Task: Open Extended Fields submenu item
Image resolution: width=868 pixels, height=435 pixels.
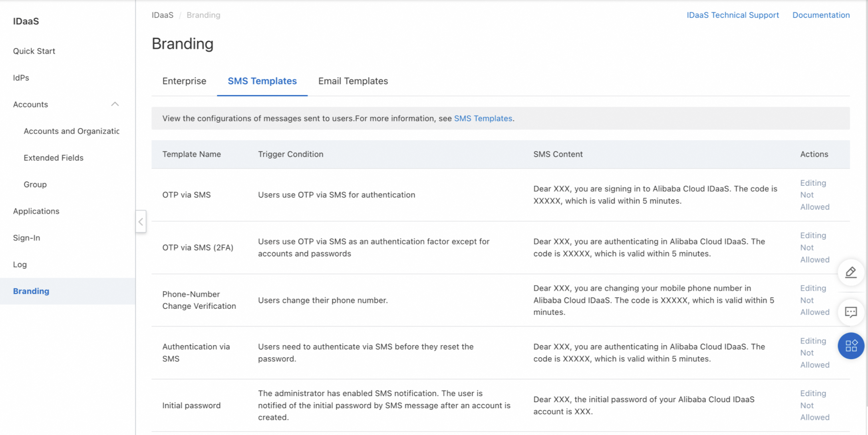Action: coord(54,158)
